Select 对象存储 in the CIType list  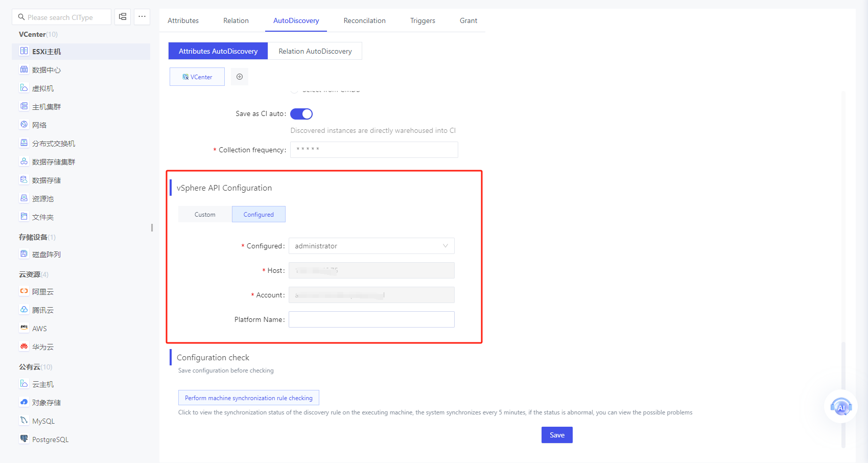(x=81, y=402)
